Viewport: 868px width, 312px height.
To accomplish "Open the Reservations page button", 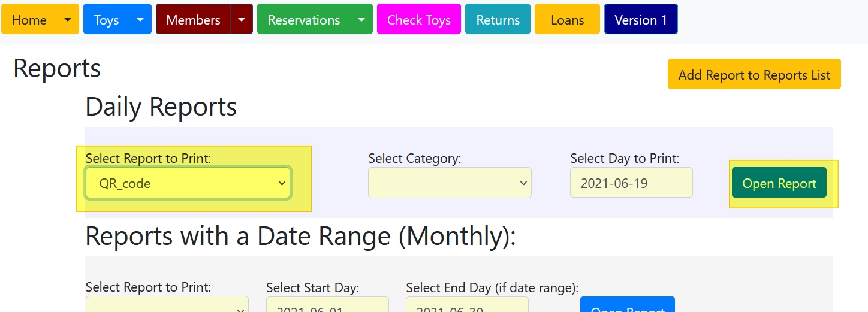I will (x=303, y=20).
